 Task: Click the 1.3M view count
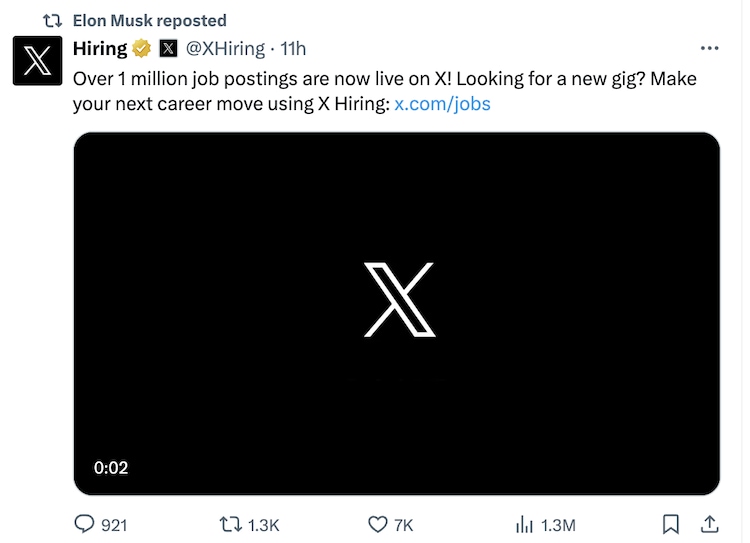pyautogui.click(x=558, y=524)
